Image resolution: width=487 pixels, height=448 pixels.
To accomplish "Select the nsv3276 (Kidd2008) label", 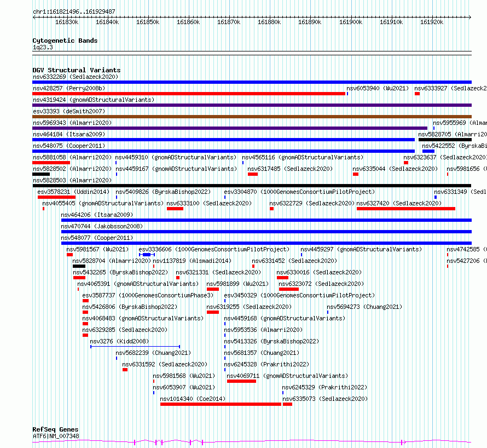I will pos(120,341).
